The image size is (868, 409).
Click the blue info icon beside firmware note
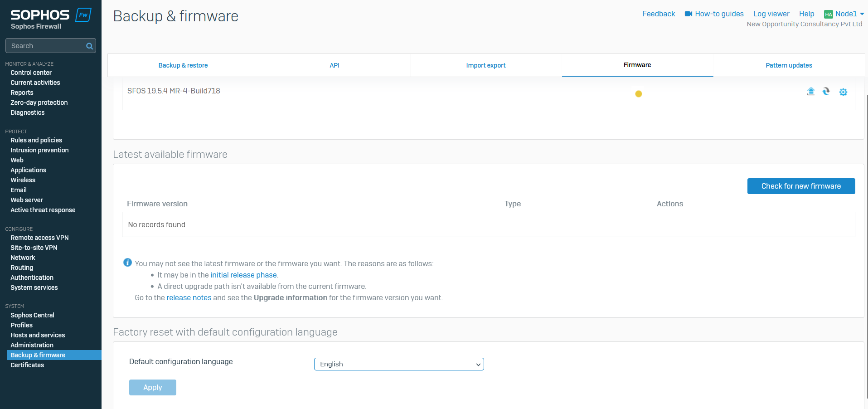pyautogui.click(x=127, y=263)
